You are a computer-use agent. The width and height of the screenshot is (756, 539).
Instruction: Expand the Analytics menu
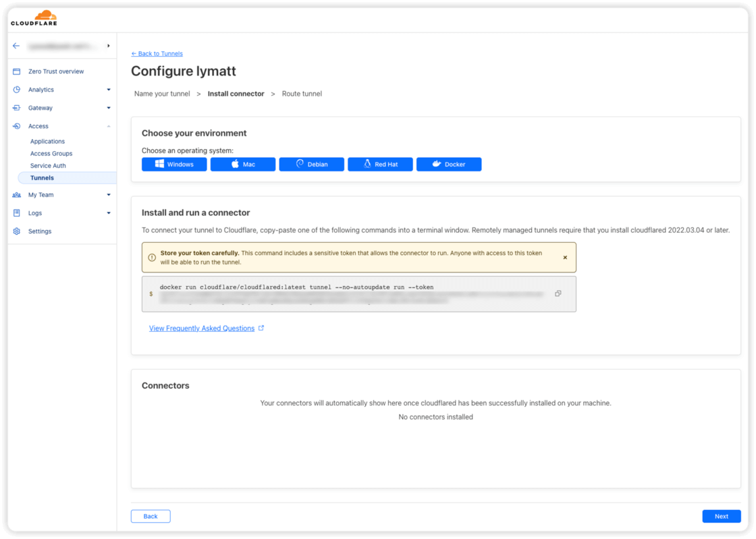[109, 90]
